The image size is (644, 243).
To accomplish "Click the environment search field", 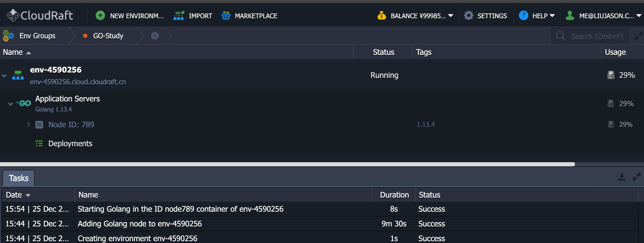I will point(596,36).
